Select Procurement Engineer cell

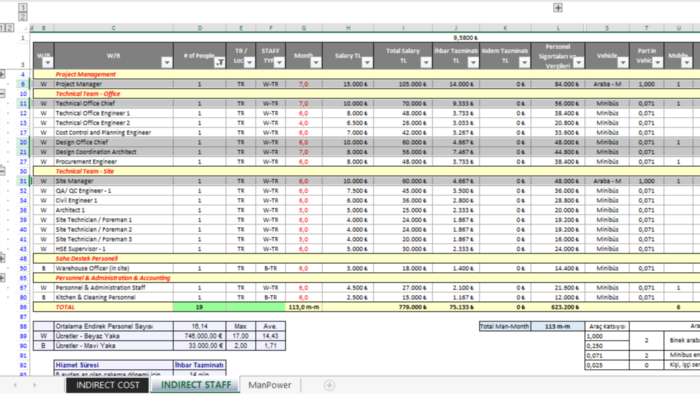point(113,162)
